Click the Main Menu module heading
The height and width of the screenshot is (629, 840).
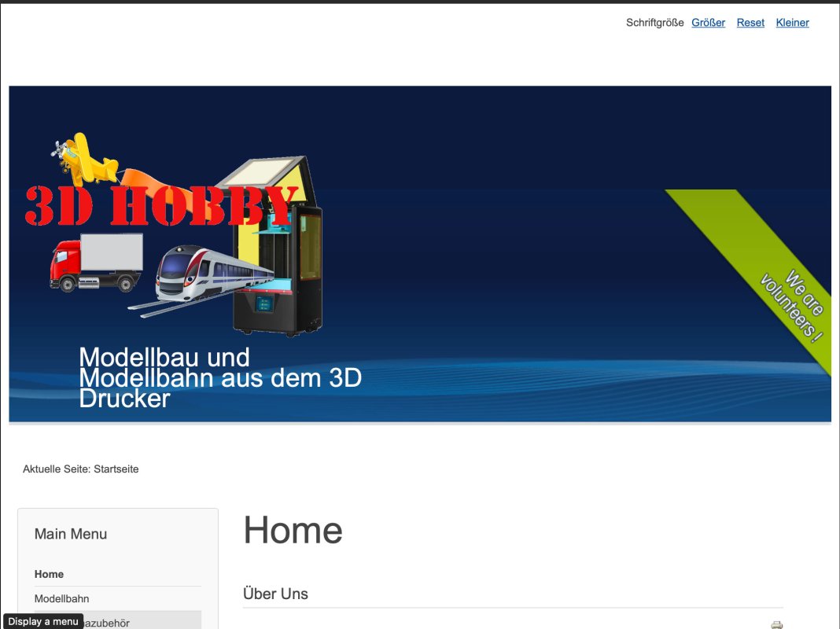[x=71, y=534]
